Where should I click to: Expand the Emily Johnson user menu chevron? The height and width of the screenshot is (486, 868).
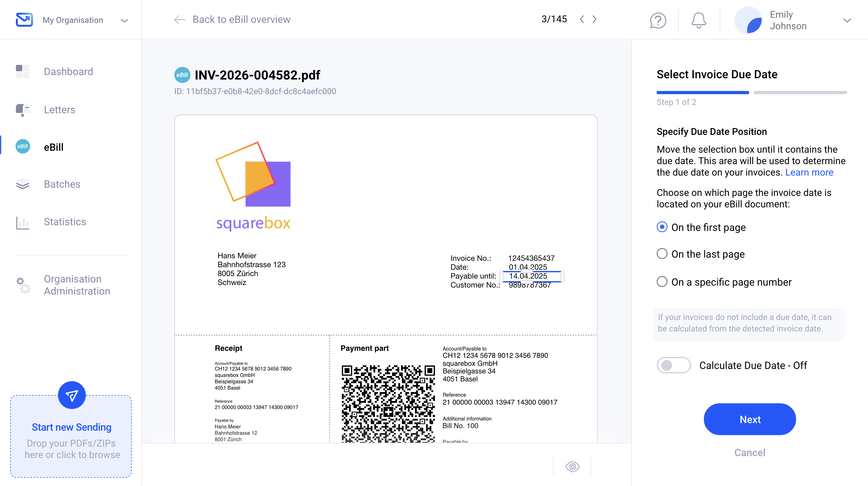pyautogui.click(x=847, y=21)
